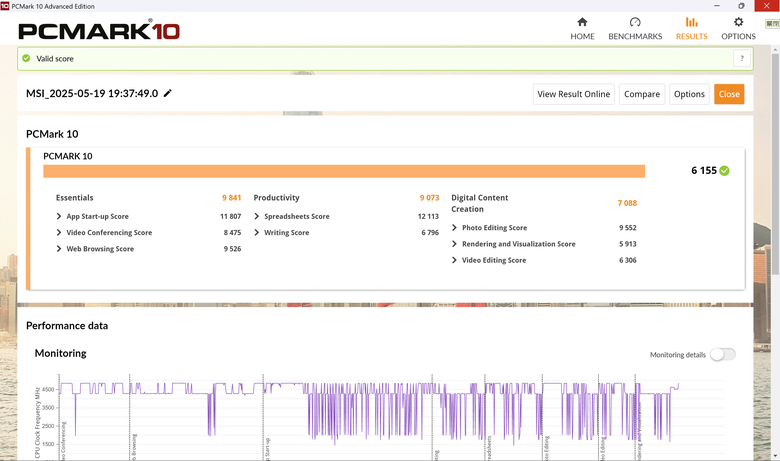Minimize the PCMark 10 window
Image resolution: width=780 pixels, height=461 pixels.
pos(717,6)
